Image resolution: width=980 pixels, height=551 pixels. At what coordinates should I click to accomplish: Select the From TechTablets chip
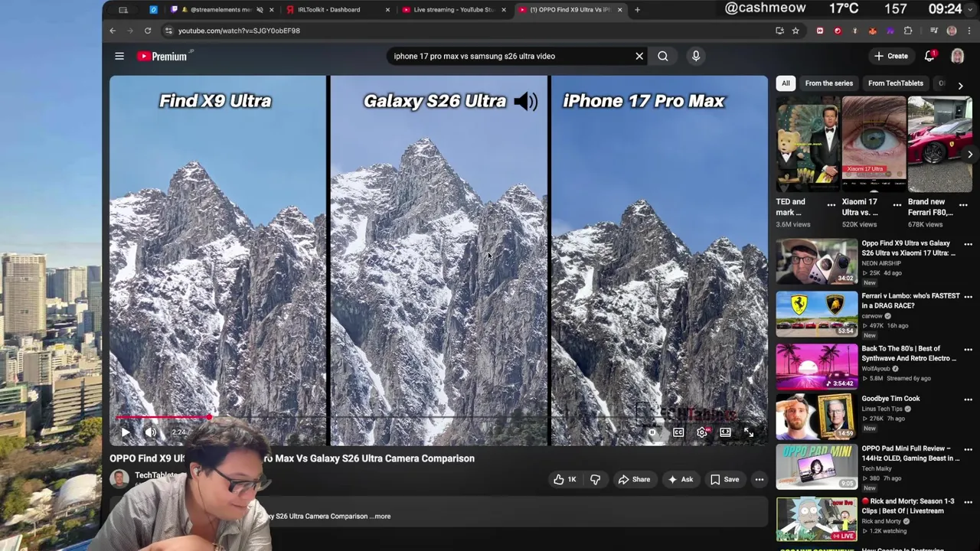(x=896, y=83)
